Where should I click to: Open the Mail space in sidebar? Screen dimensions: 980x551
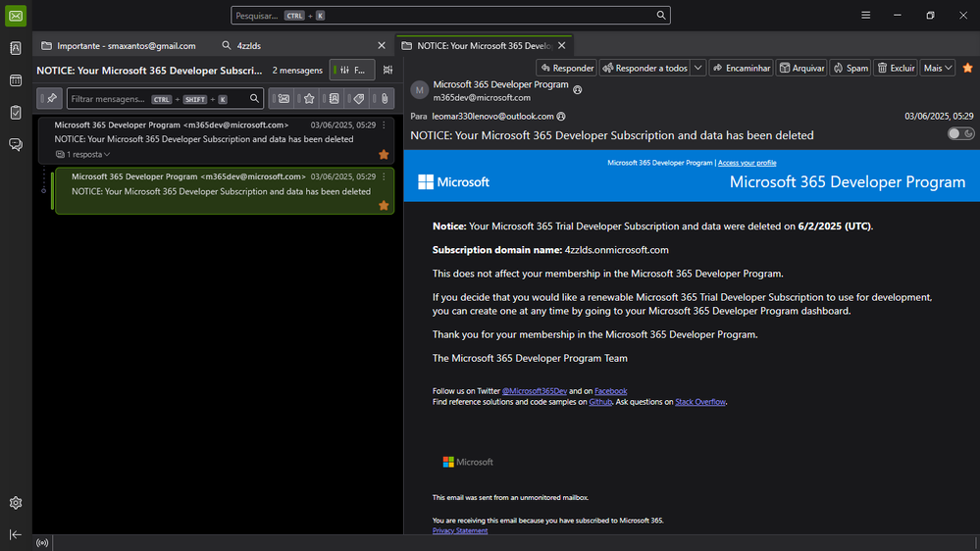click(16, 16)
